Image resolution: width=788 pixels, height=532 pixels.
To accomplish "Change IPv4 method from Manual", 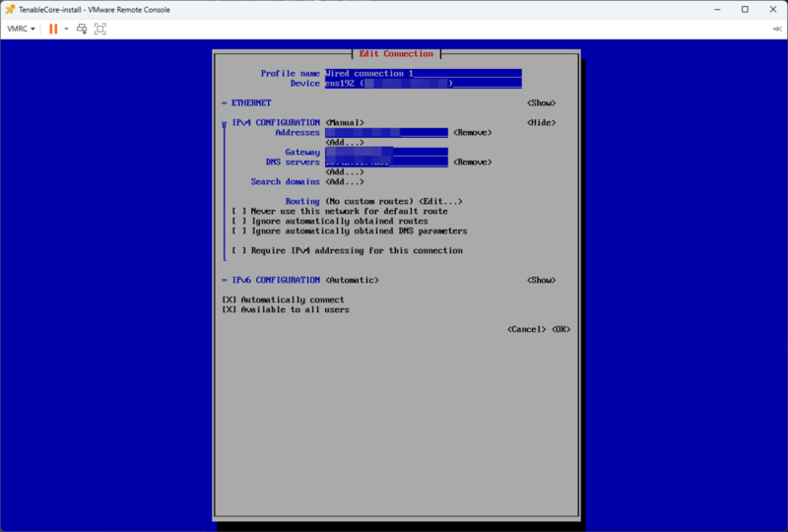I will coord(345,123).
